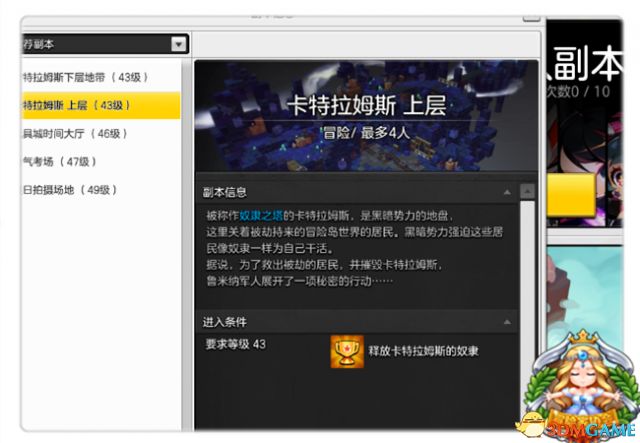Viewport: 640px width, 443px height.
Task: Select 气考场 (47级) dungeon
Action: pos(60,161)
